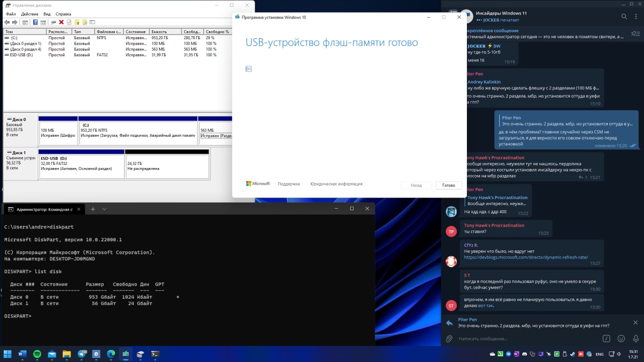Viewport: 644px width, 362px height.
Task: Click the voice message microphone icon
Action: 635,339
